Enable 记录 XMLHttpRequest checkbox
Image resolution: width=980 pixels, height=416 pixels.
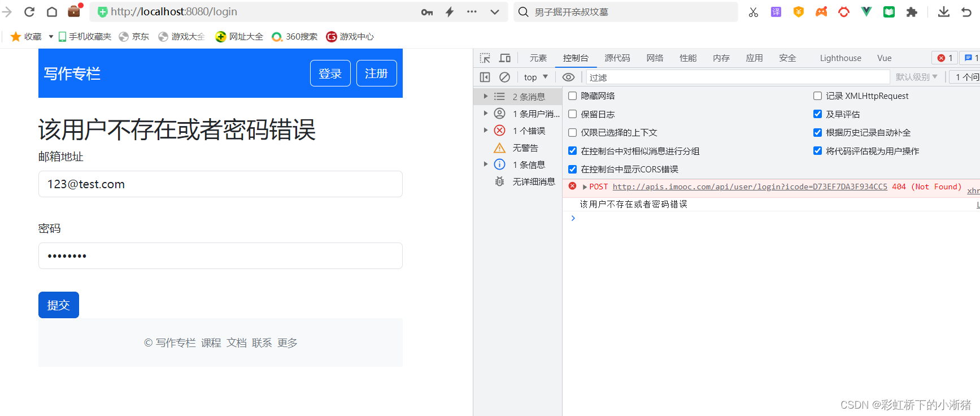[818, 96]
